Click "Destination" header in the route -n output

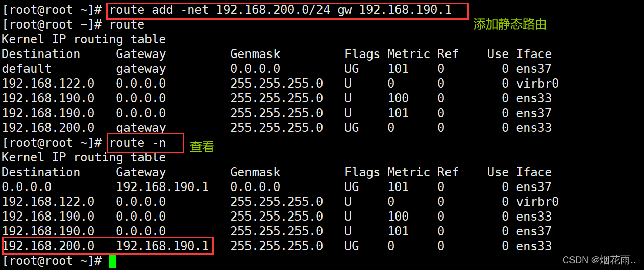(41, 172)
